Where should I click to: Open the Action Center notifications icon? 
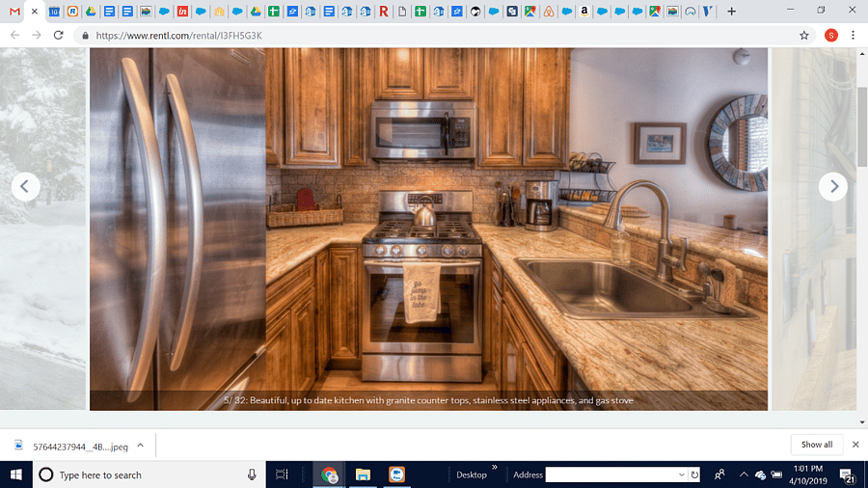tap(847, 474)
